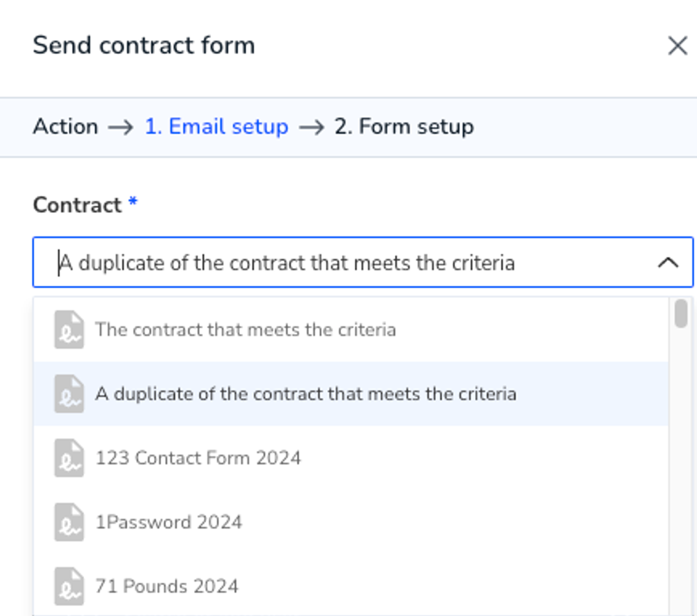697x616 pixels.
Task: Click the contract icon beside 71 Pounds 2024
Action: coord(69,586)
